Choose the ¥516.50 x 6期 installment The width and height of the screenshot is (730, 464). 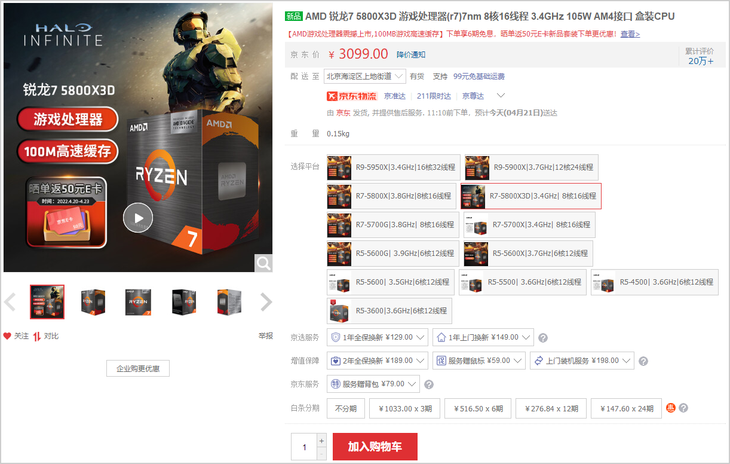coord(477,408)
